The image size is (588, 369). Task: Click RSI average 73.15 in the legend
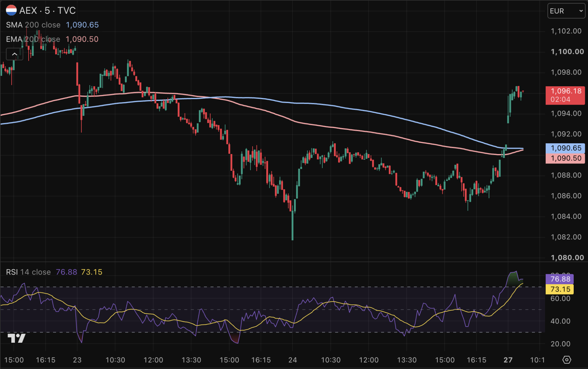click(92, 272)
